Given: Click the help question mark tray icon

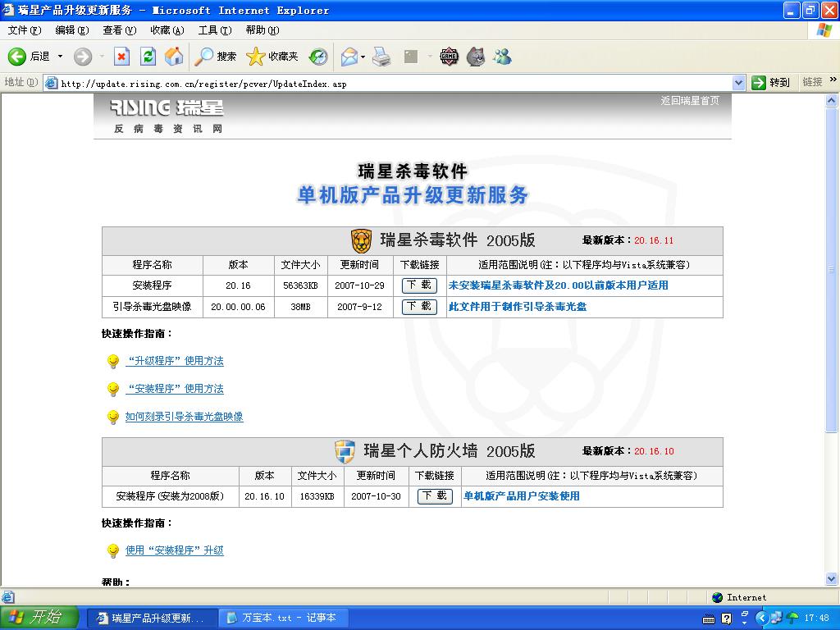Looking at the screenshot, I should [x=726, y=619].
